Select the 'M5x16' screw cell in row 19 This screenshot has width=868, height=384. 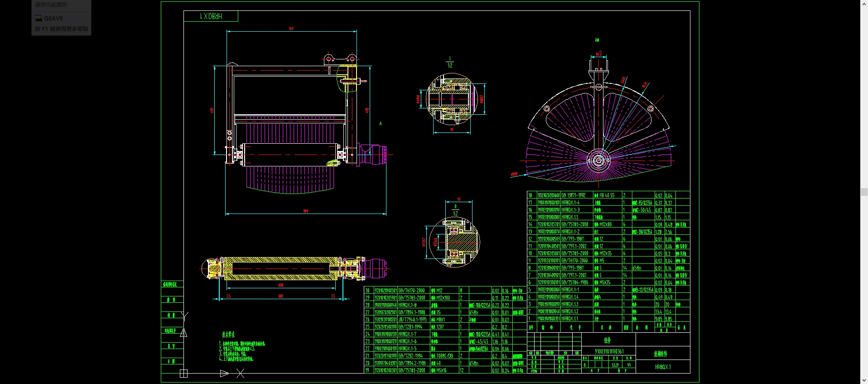(444, 370)
